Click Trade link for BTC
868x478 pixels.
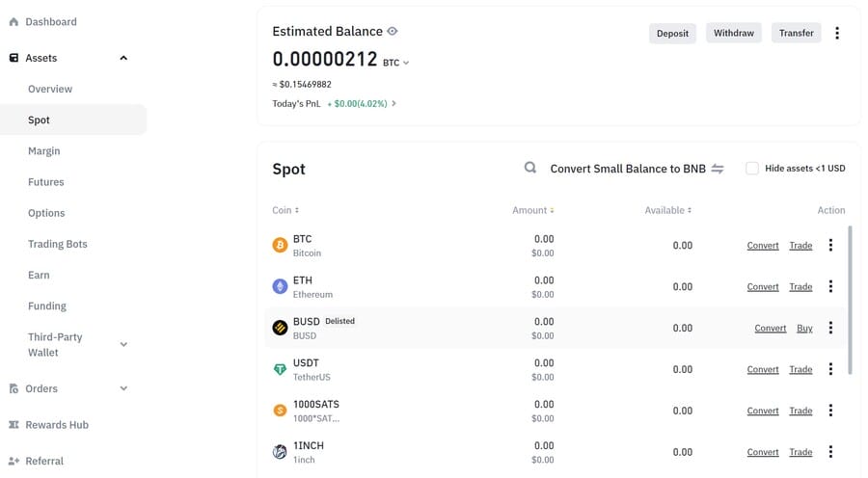click(x=800, y=245)
